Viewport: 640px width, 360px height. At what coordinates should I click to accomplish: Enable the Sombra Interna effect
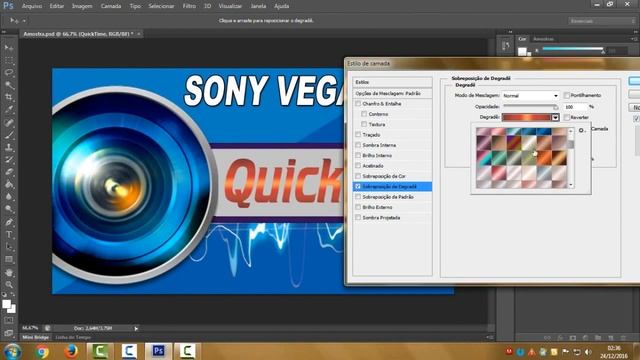tap(358, 145)
